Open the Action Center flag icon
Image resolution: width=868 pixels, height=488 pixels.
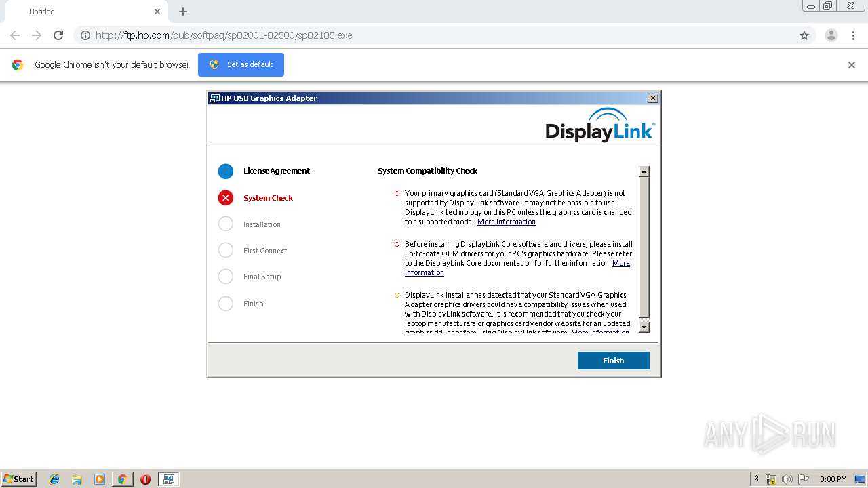804,479
